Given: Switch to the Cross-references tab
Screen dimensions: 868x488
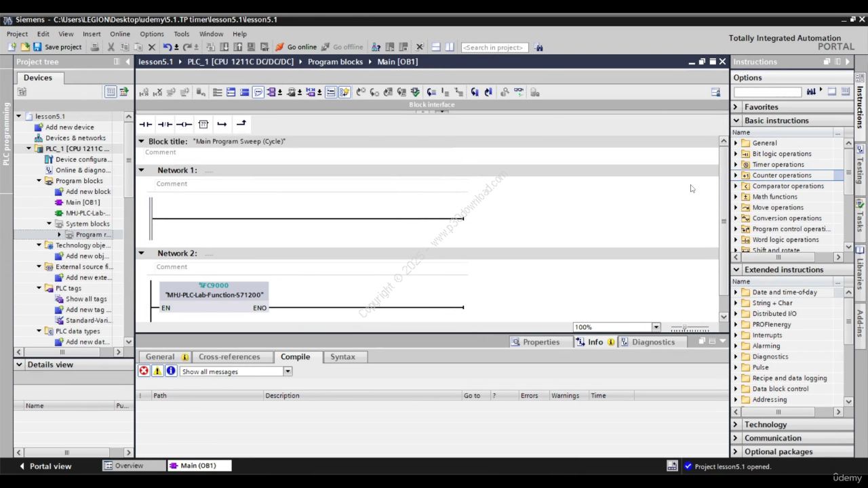Looking at the screenshot, I should tap(229, 357).
